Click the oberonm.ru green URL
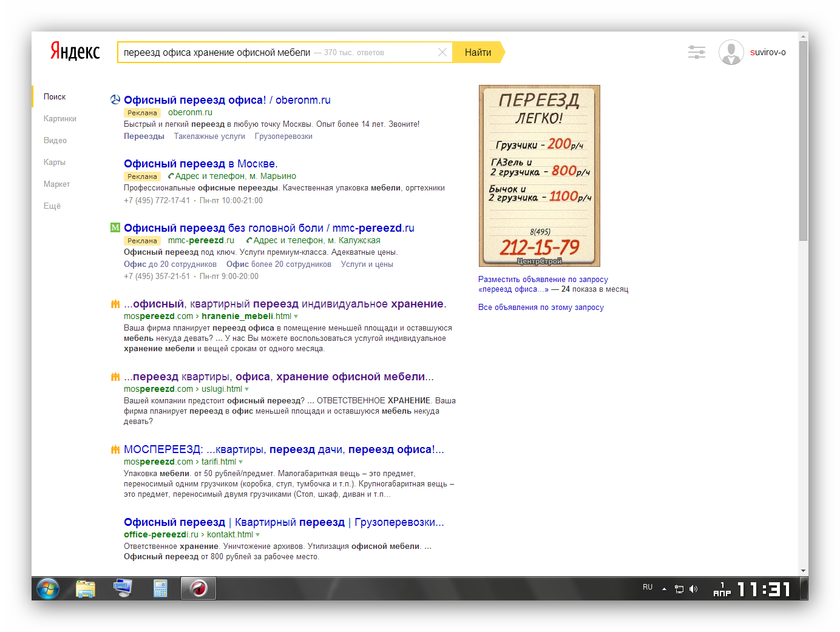The image size is (840, 632). (x=190, y=112)
